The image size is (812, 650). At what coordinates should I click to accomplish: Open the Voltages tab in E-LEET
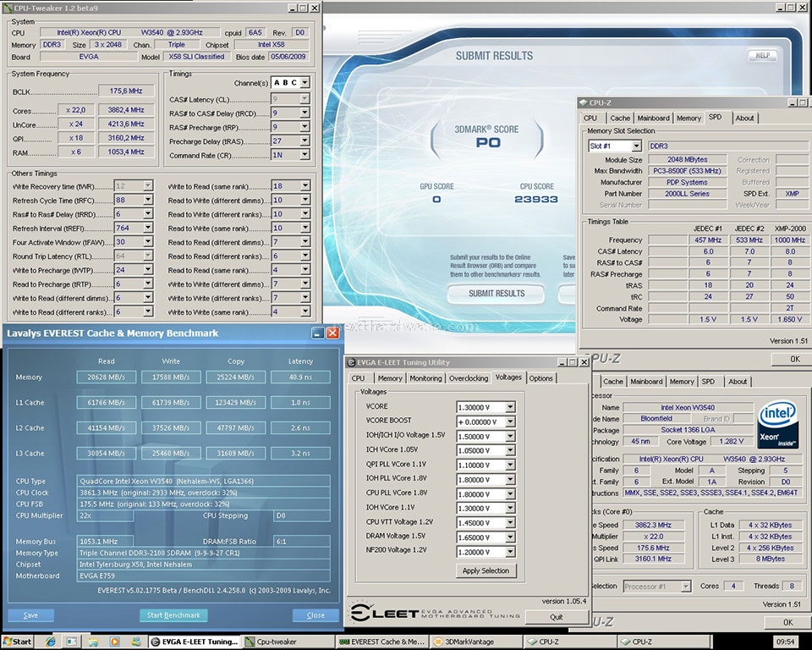(x=508, y=377)
